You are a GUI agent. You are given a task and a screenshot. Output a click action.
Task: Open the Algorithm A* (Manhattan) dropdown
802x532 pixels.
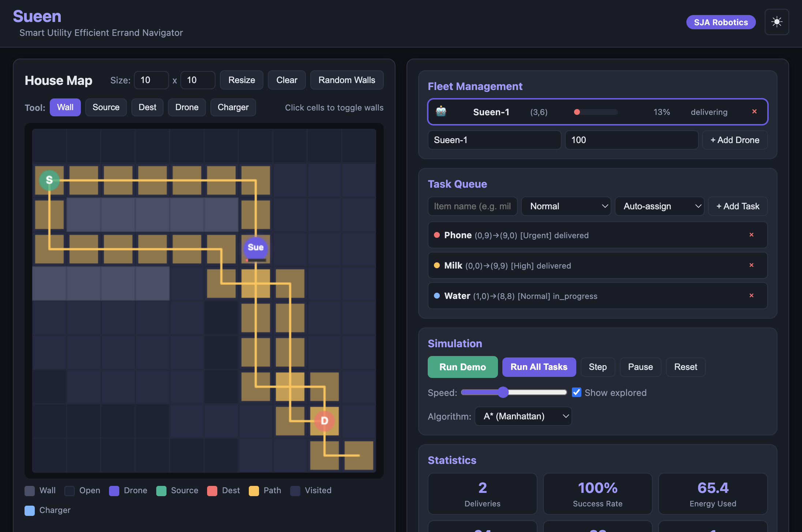pyautogui.click(x=523, y=416)
